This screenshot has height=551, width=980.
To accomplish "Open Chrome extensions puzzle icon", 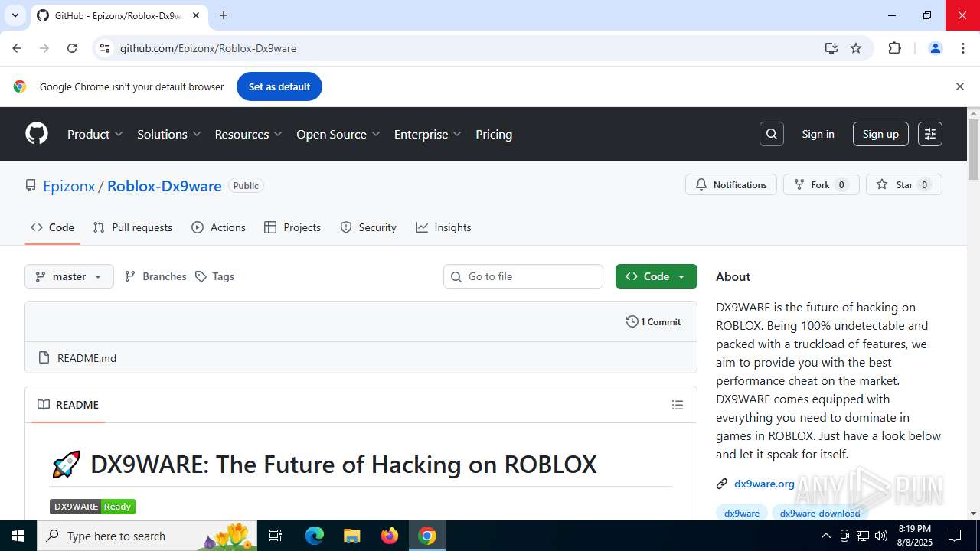I will (x=894, y=48).
